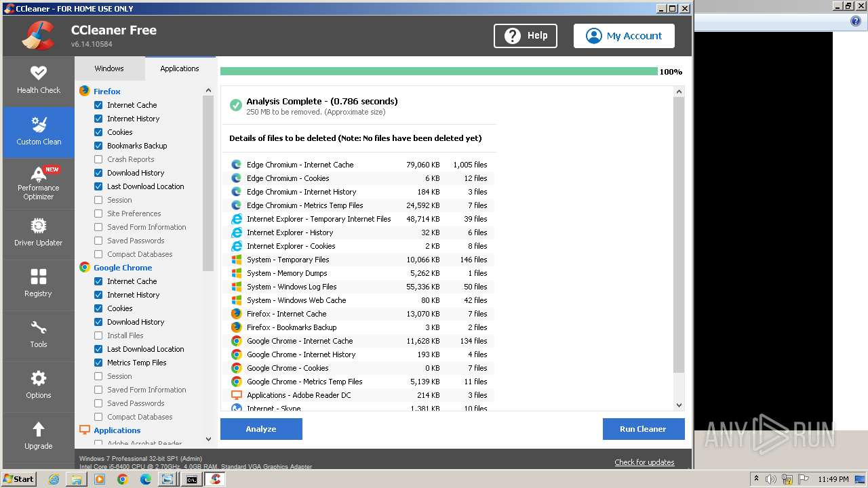Click the Analyze button
The image size is (868, 488).
(x=261, y=429)
